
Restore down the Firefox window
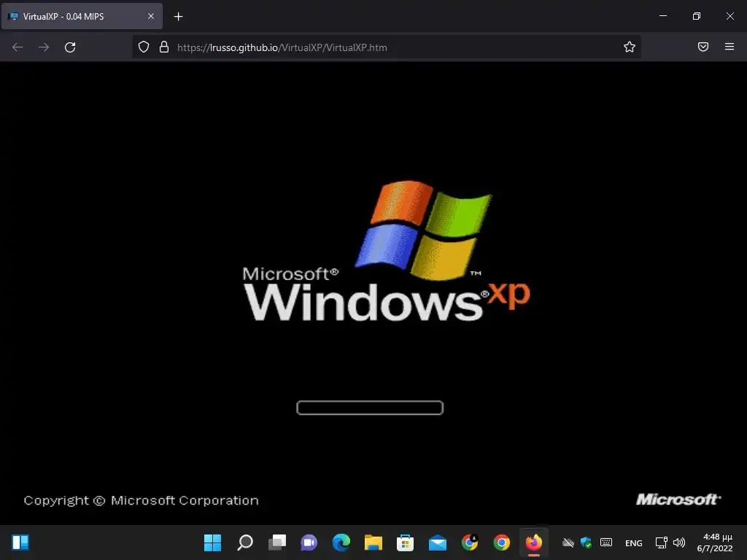pyautogui.click(x=697, y=16)
